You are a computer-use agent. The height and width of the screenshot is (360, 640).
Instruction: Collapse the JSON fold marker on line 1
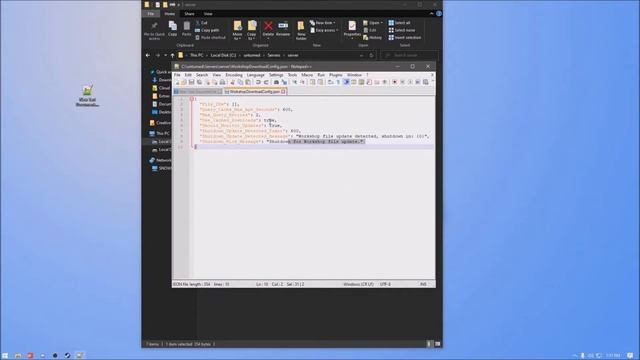[191, 99]
